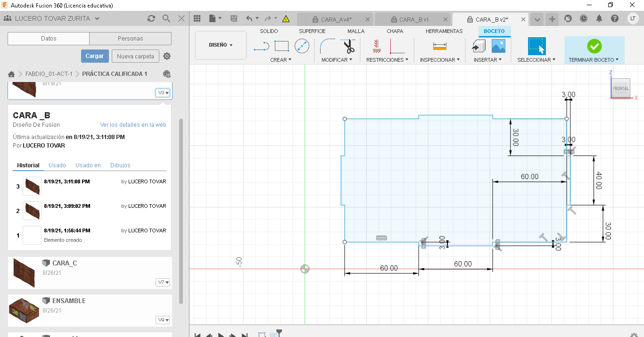Screen dimensions: 644x337
Task: Open the V7 version dropdown for CARA_C
Action: coord(163,282)
